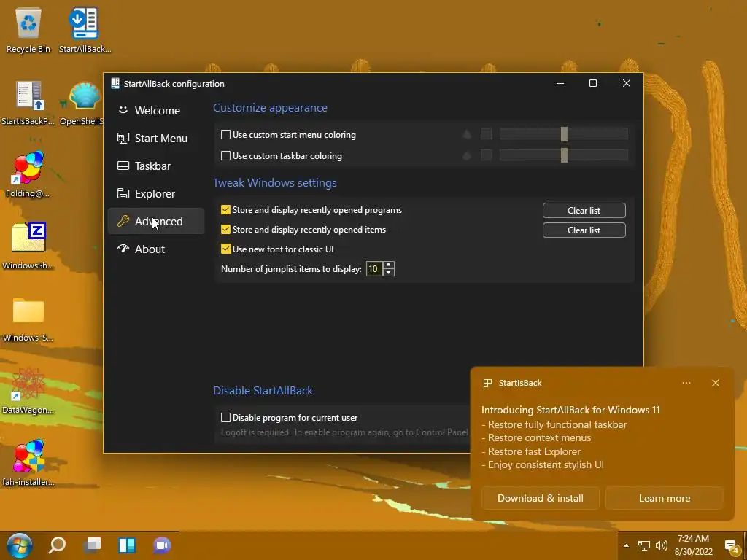Open the StartAllBack installer desktop icon
This screenshot has height=560, width=747.
(x=85, y=29)
